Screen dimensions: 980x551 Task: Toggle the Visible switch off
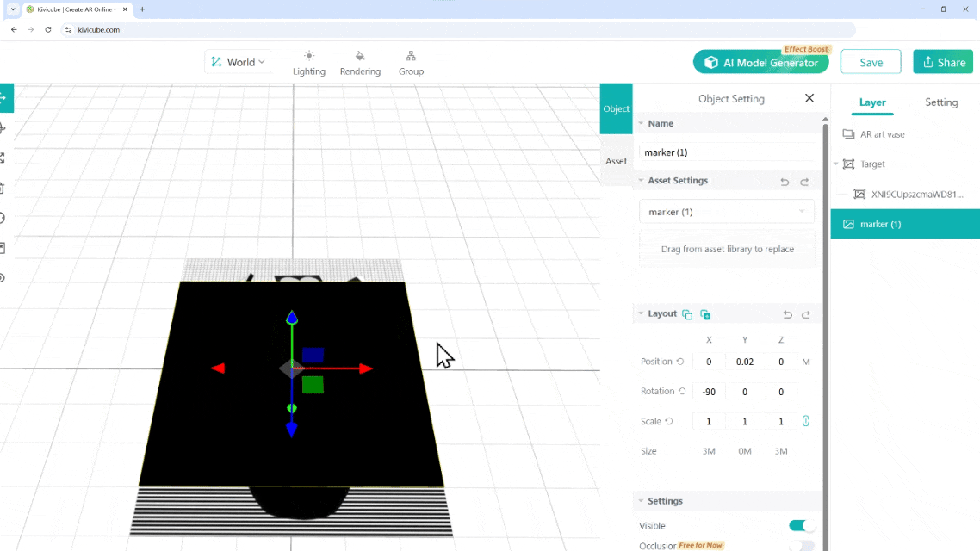(x=801, y=526)
